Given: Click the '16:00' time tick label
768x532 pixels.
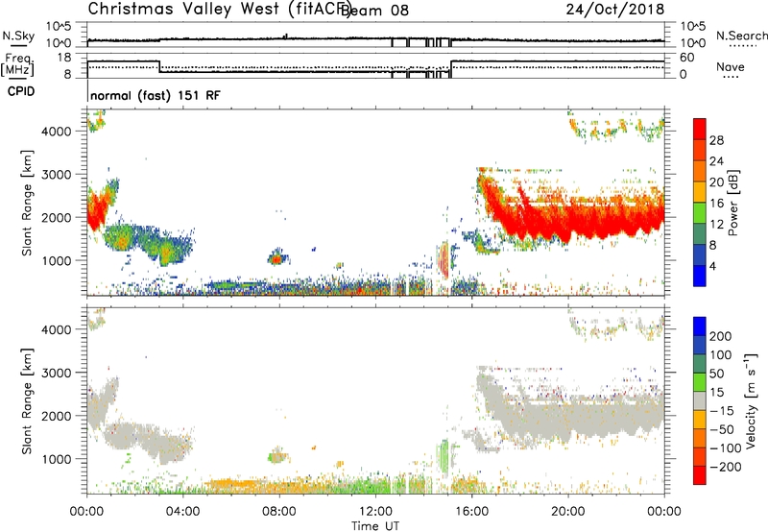Looking at the screenshot, I should point(471,512).
